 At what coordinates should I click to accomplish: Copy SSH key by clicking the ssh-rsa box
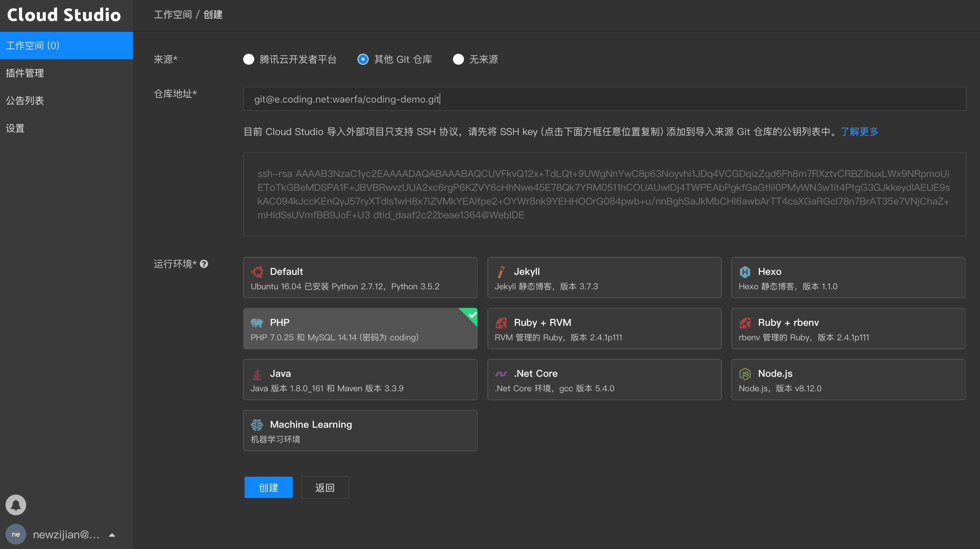click(605, 194)
